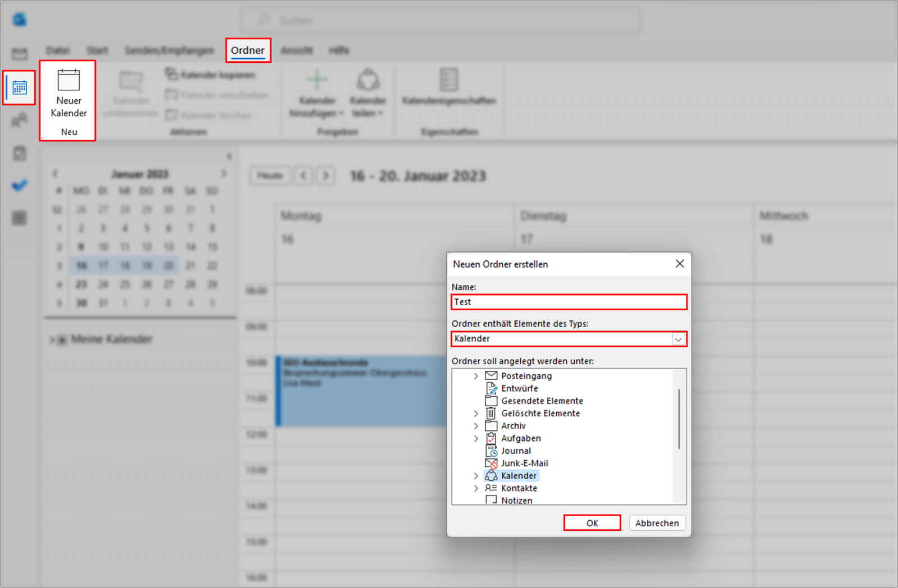Screen dimensions: 898x588
Task: Open the Mail icon in sidebar
Action: click(x=20, y=54)
